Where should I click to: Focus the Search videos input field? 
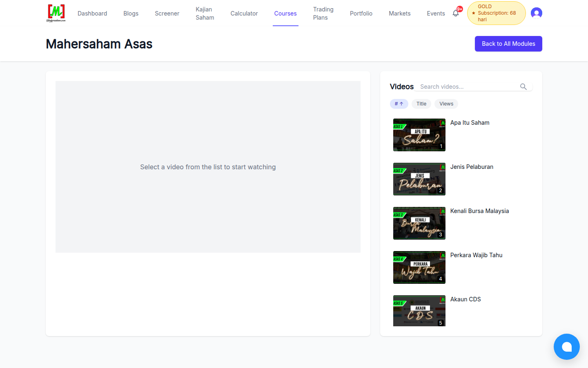(469, 87)
